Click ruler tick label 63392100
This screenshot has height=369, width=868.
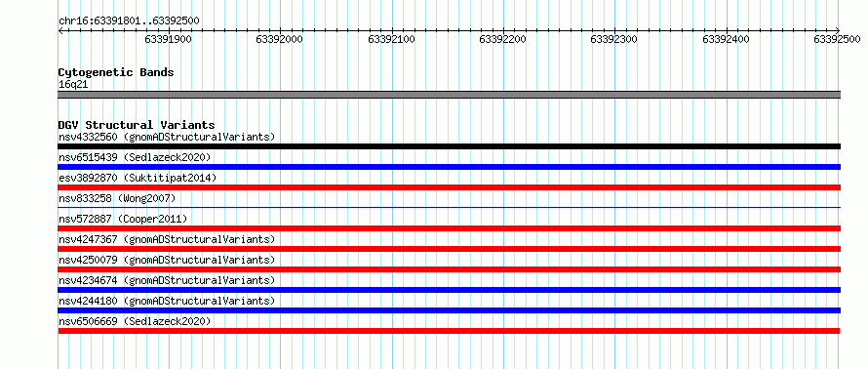tap(391, 39)
